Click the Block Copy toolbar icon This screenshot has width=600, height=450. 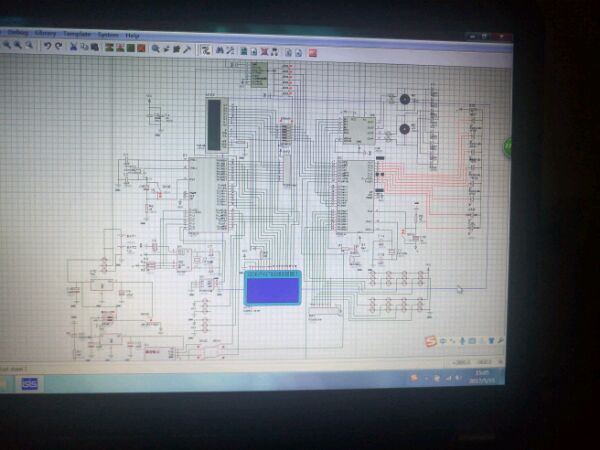coord(109,47)
